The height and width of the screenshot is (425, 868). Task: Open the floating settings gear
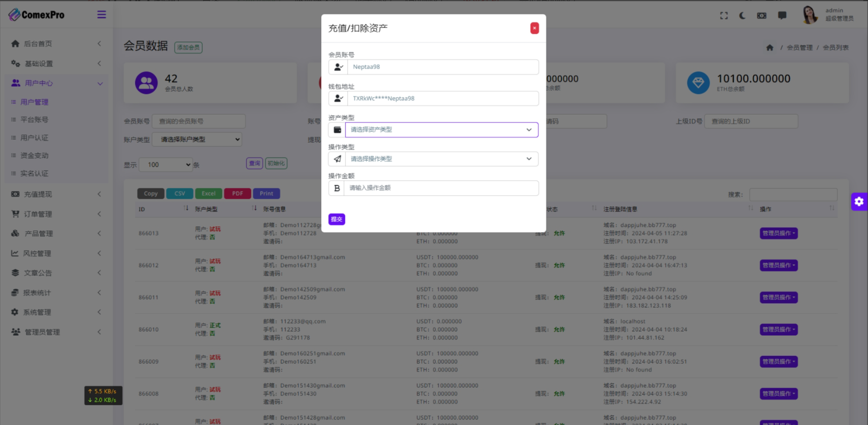click(x=859, y=201)
